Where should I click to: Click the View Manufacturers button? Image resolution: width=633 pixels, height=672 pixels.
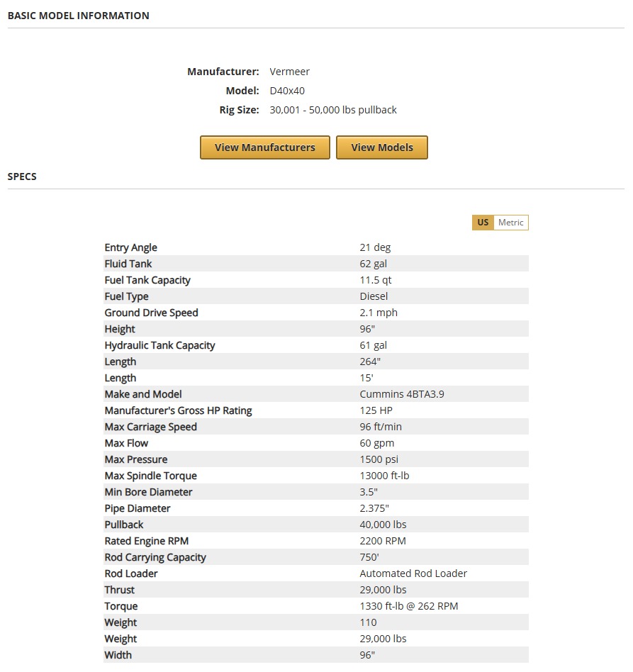pyautogui.click(x=264, y=147)
